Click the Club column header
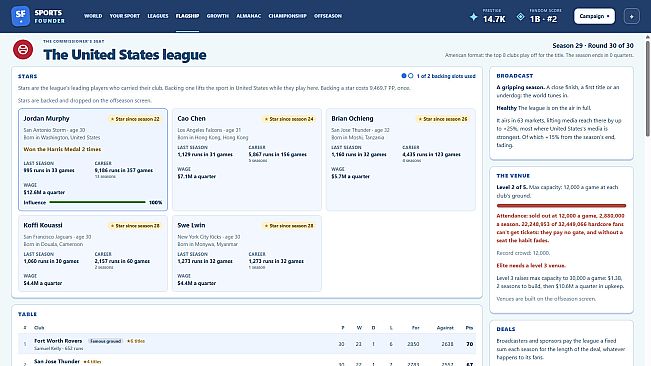This screenshot has height=366, width=651. point(39,328)
